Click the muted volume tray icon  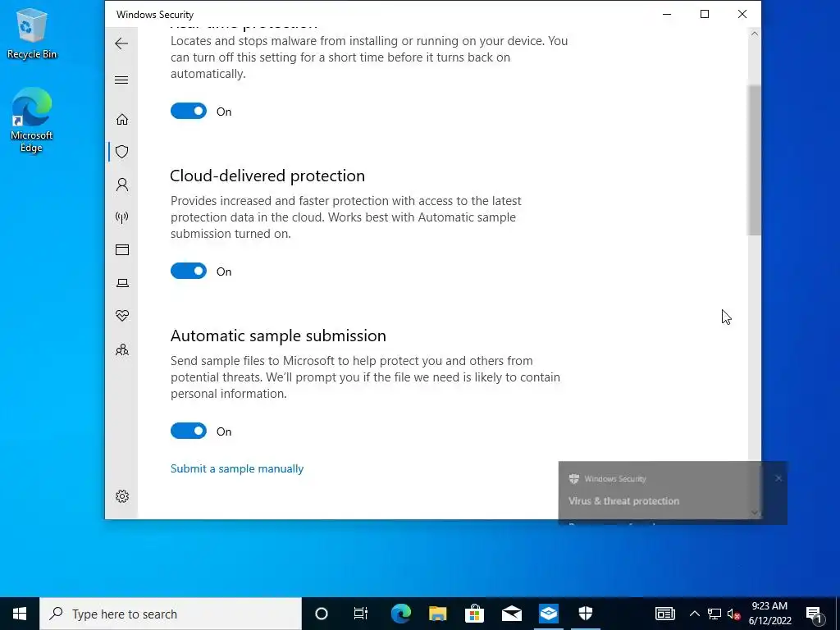[x=733, y=614]
